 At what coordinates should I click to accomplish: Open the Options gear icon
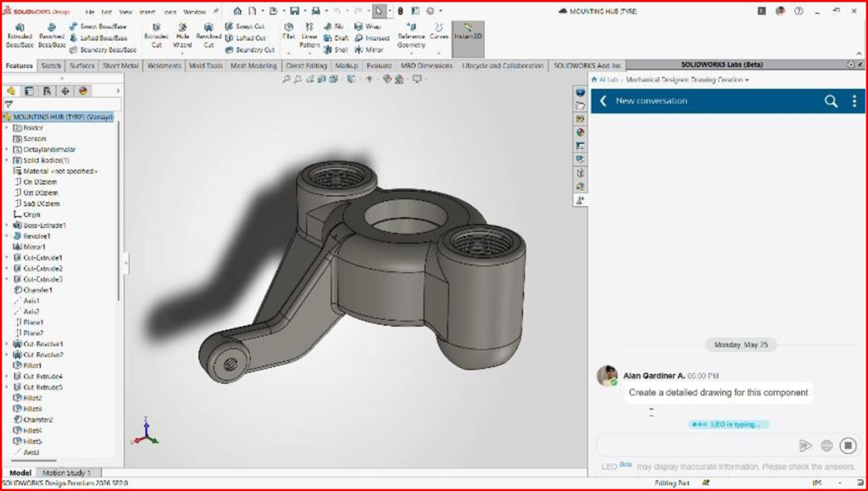tap(430, 11)
